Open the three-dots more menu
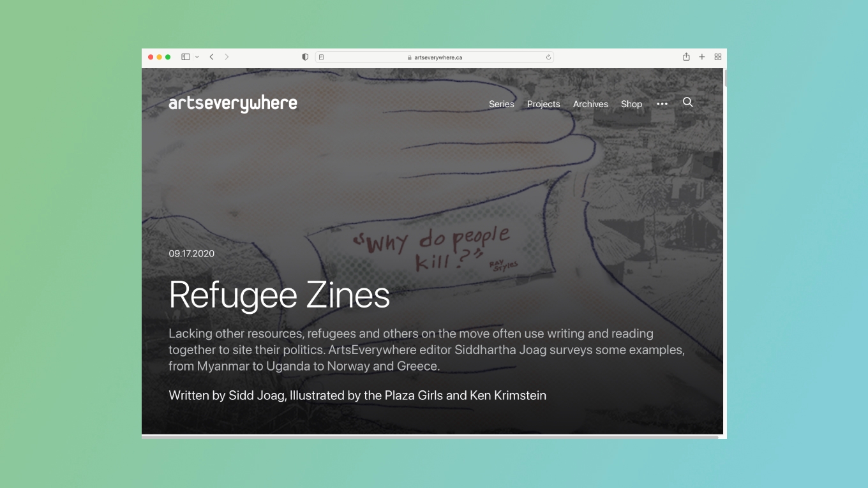The height and width of the screenshot is (488, 868). tap(662, 104)
